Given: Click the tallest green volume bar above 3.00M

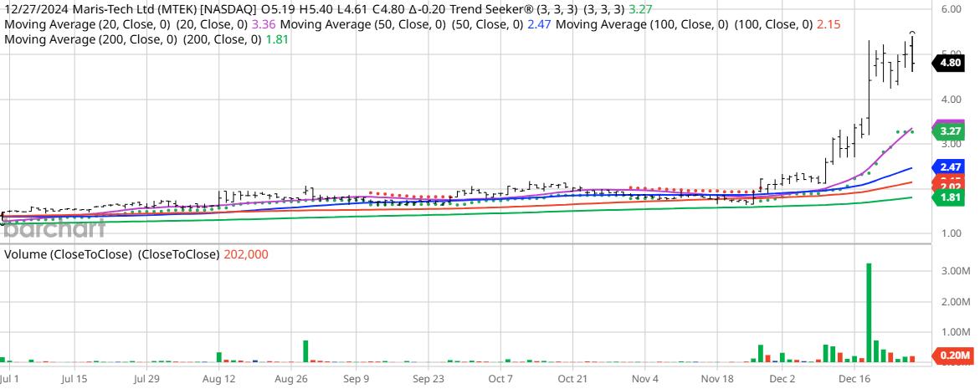Looking at the screenshot, I should tap(869, 312).
